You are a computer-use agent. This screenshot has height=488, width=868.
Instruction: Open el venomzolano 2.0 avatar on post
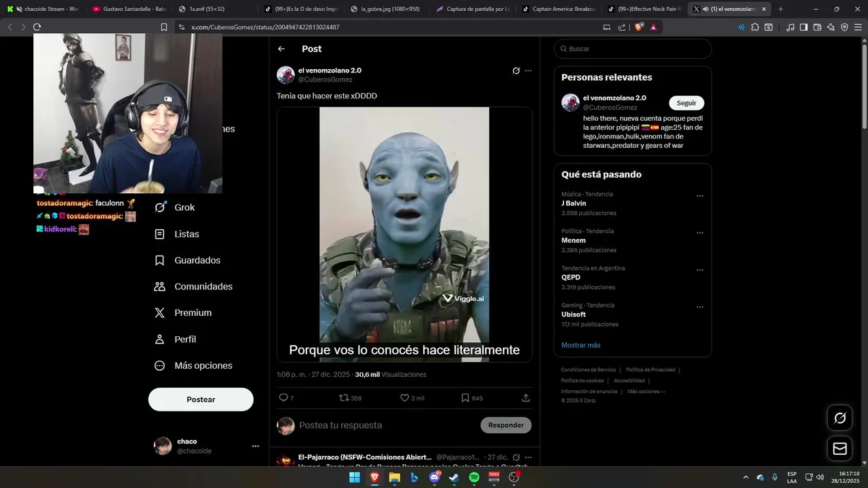click(285, 75)
